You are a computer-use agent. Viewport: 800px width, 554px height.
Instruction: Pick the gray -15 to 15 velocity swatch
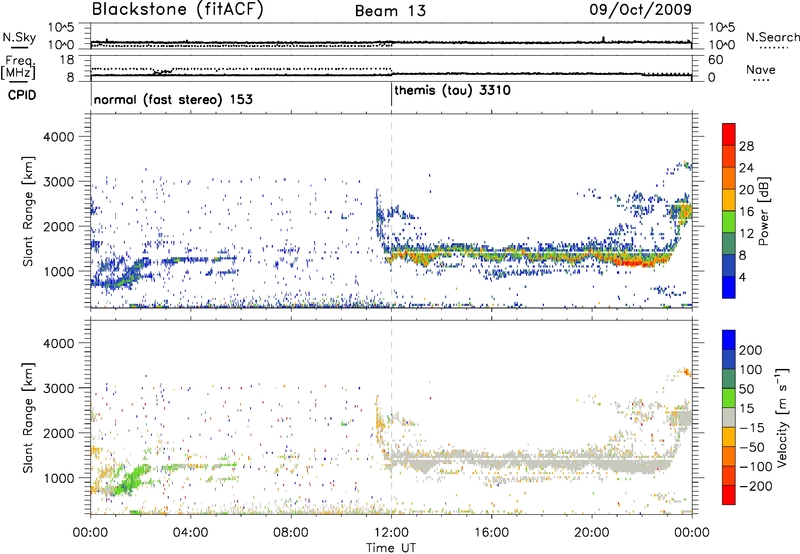coord(729,417)
